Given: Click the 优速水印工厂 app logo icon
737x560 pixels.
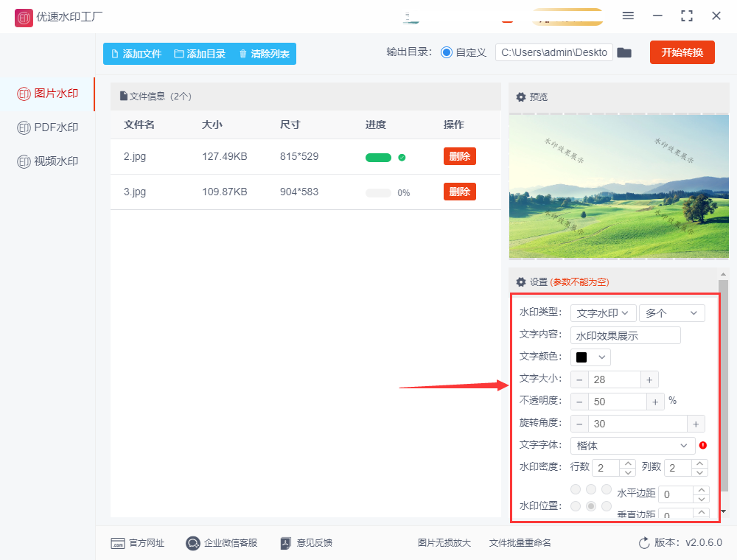Looking at the screenshot, I should click(24, 18).
